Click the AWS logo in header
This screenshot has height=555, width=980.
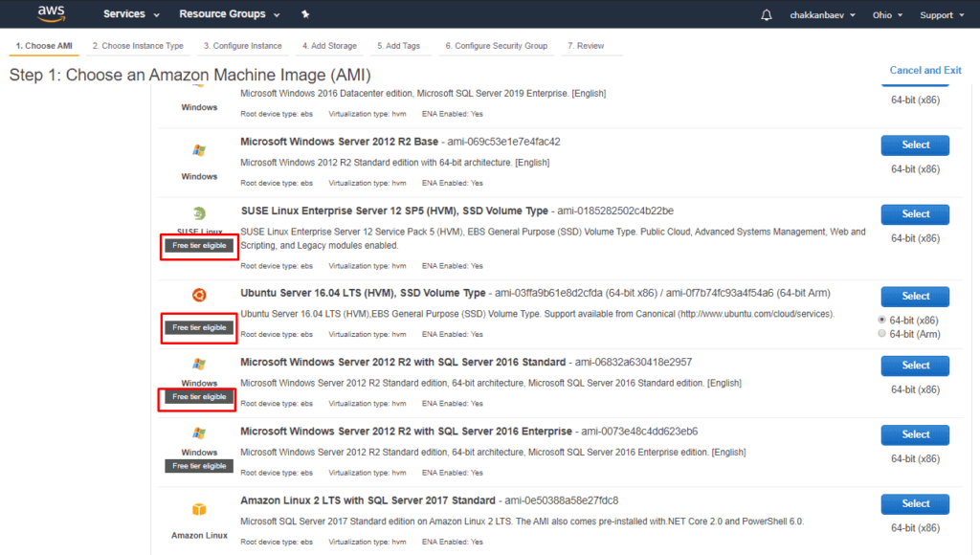point(52,13)
